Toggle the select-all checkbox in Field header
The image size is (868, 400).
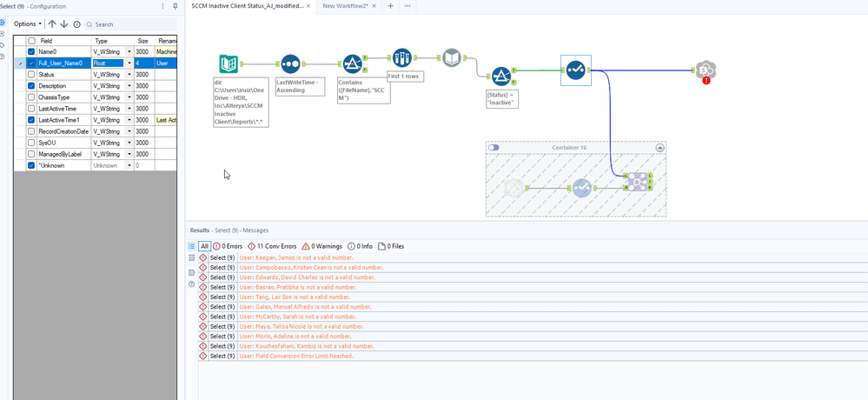pyautogui.click(x=31, y=41)
